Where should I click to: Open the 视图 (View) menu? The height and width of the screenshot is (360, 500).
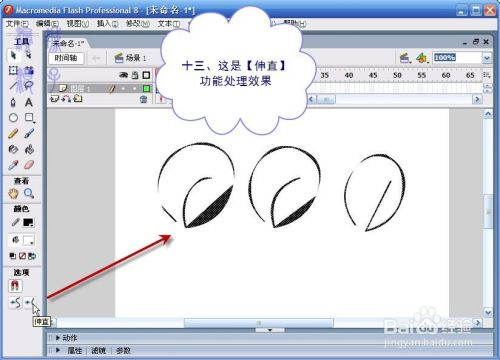pos(78,23)
